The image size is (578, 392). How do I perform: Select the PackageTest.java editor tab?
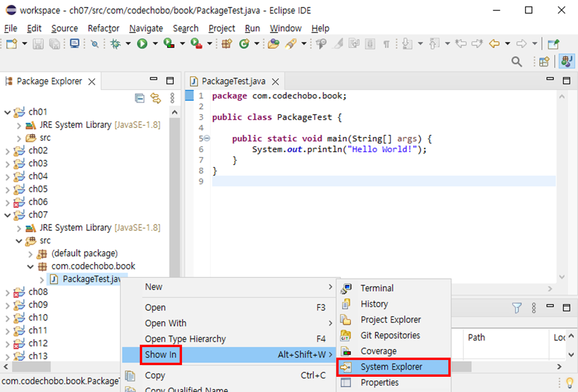234,81
